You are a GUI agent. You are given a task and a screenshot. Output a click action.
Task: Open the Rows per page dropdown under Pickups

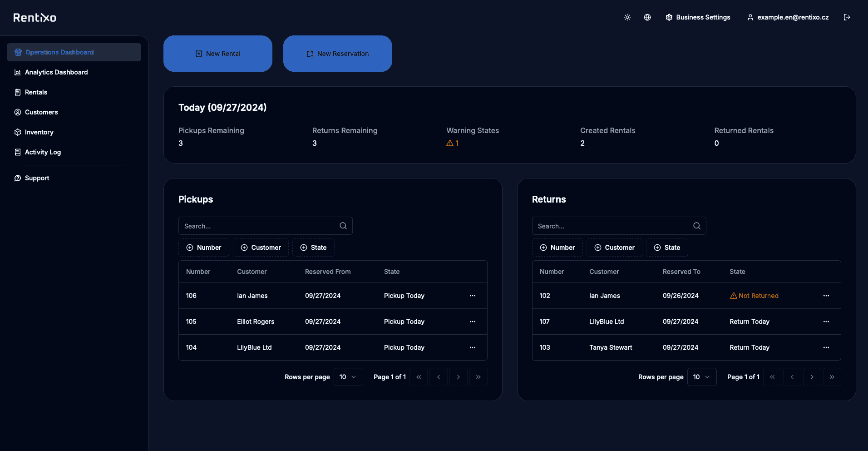pos(348,377)
